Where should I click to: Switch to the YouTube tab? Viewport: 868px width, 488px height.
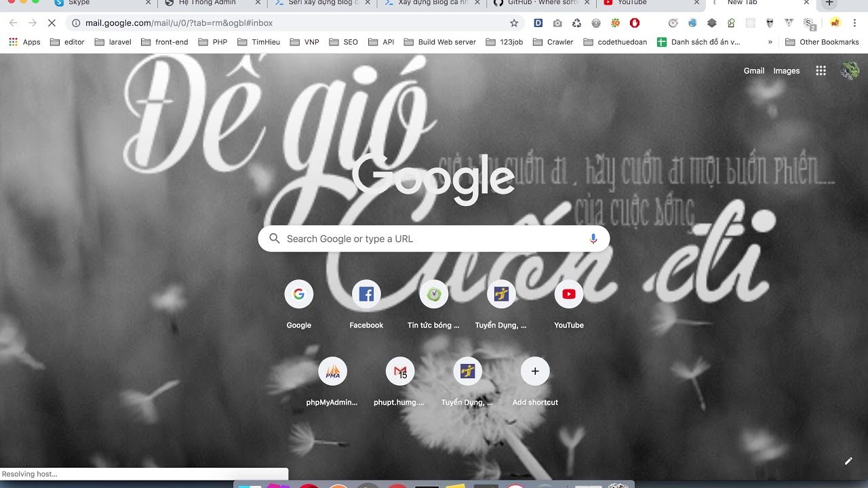(x=650, y=3)
